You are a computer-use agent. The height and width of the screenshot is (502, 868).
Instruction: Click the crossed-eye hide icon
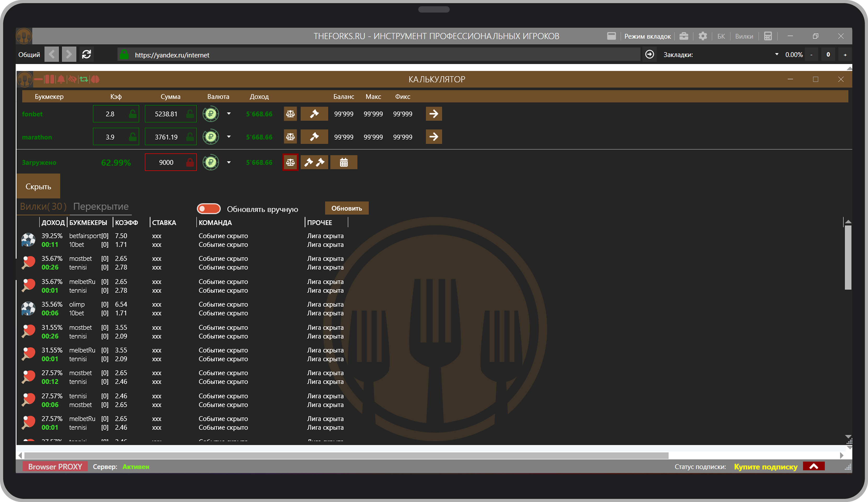coord(72,79)
